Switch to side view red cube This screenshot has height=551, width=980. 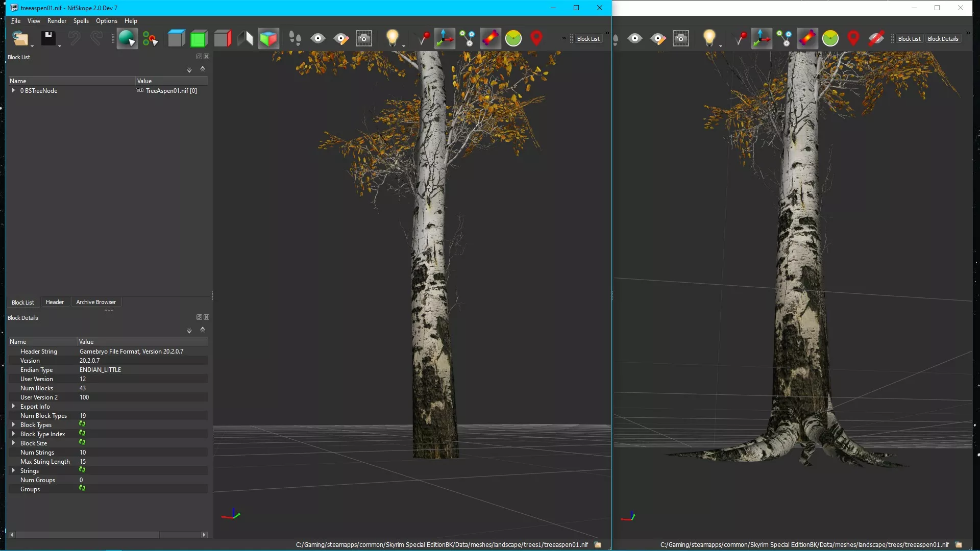[x=223, y=38]
